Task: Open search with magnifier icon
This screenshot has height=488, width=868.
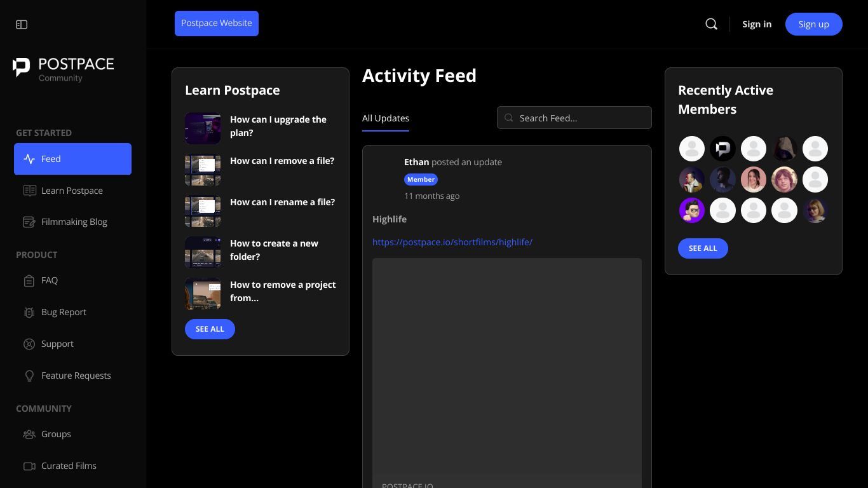Action: tap(712, 24)
